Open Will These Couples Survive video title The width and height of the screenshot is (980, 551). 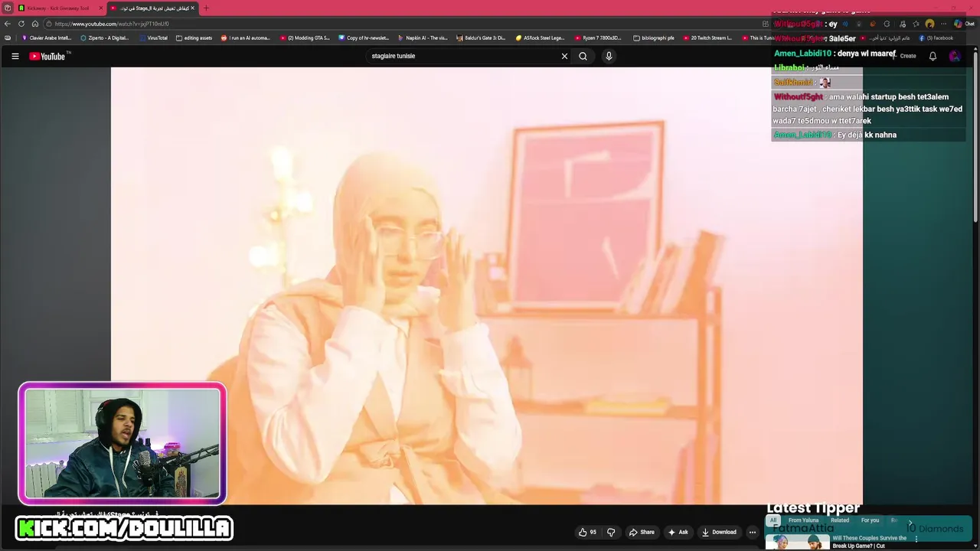870,542
